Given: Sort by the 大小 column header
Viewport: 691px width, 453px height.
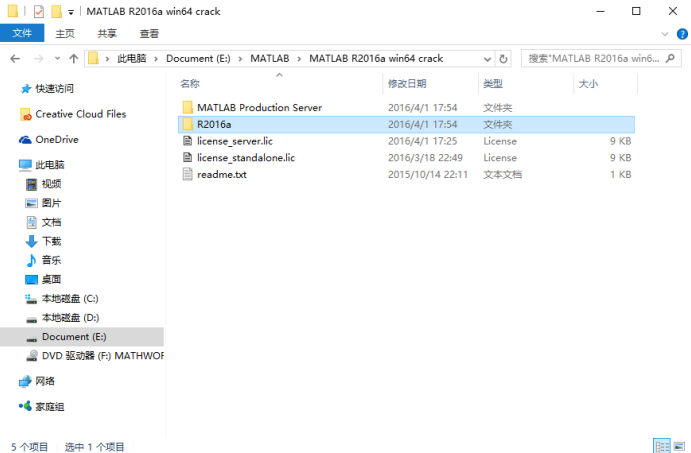Looking at the screenshot, I should coord(588,84).
